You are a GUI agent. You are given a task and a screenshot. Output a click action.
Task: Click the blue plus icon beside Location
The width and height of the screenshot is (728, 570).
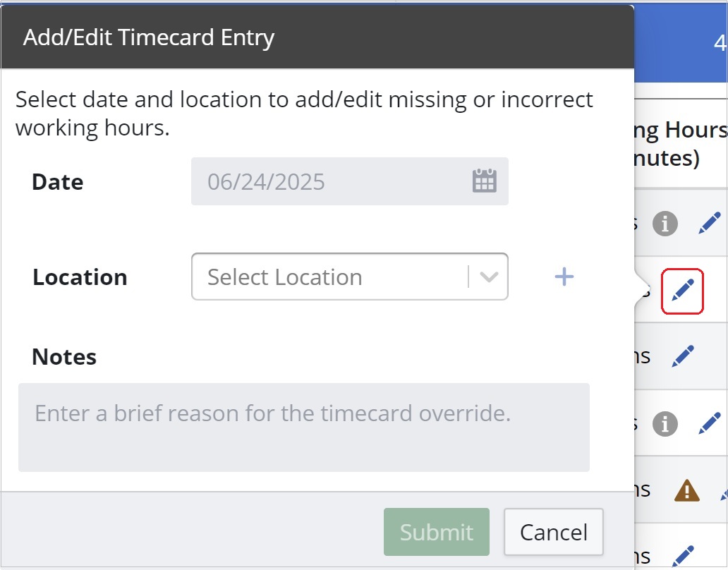coord(564,277)
